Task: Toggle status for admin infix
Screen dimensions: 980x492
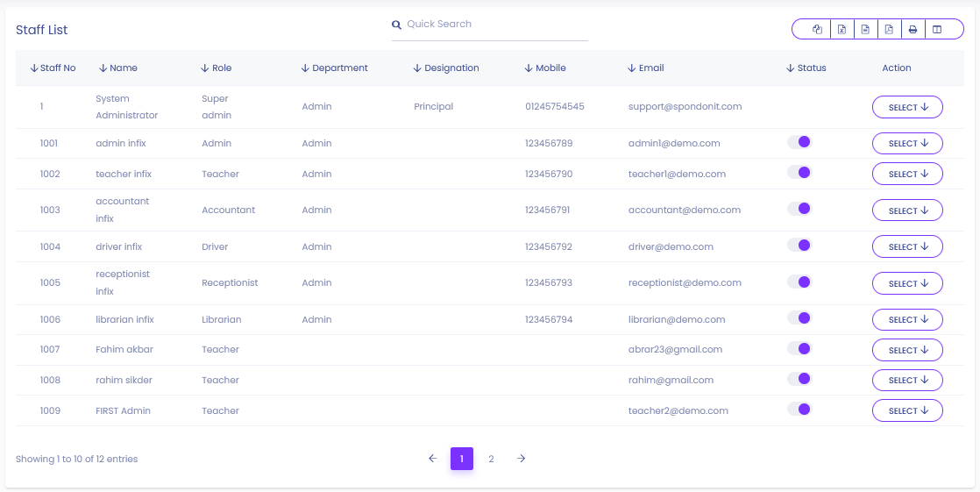Action: (x=799, y=142)
